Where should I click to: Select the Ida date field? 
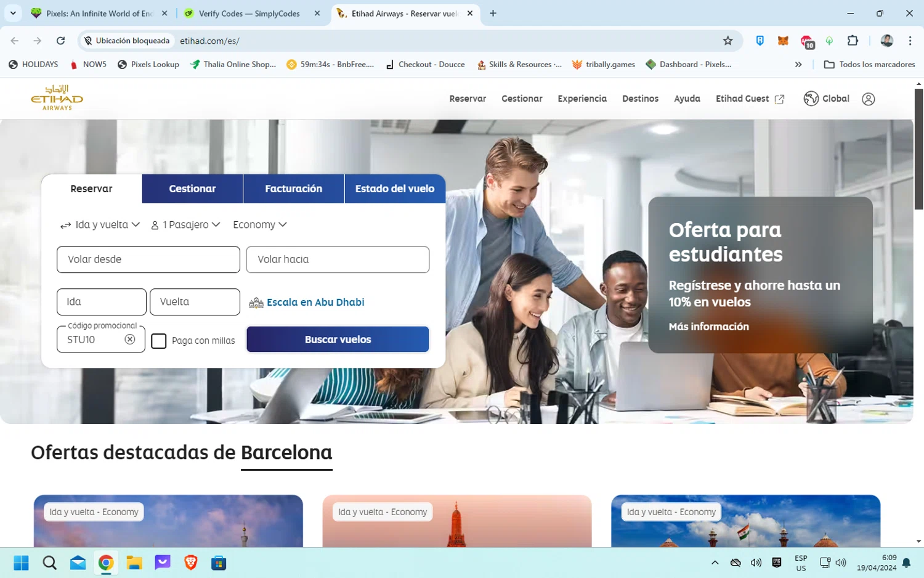coord(102,302)
